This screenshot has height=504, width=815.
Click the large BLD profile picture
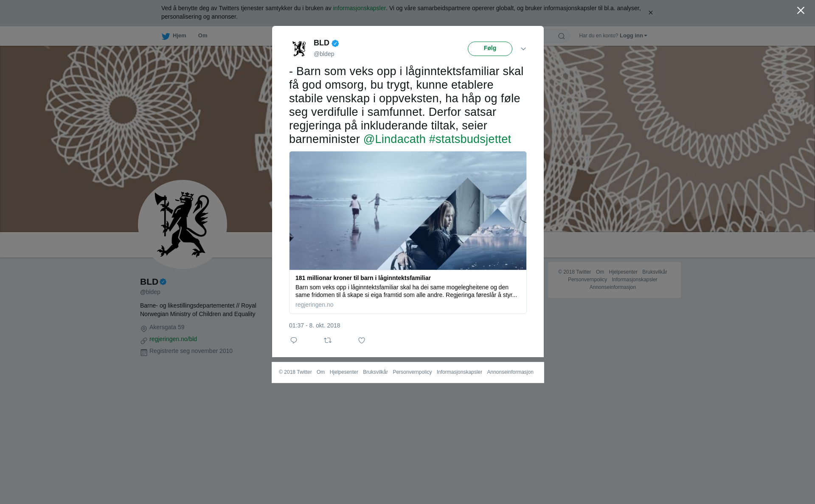click(x=183, y=224)
